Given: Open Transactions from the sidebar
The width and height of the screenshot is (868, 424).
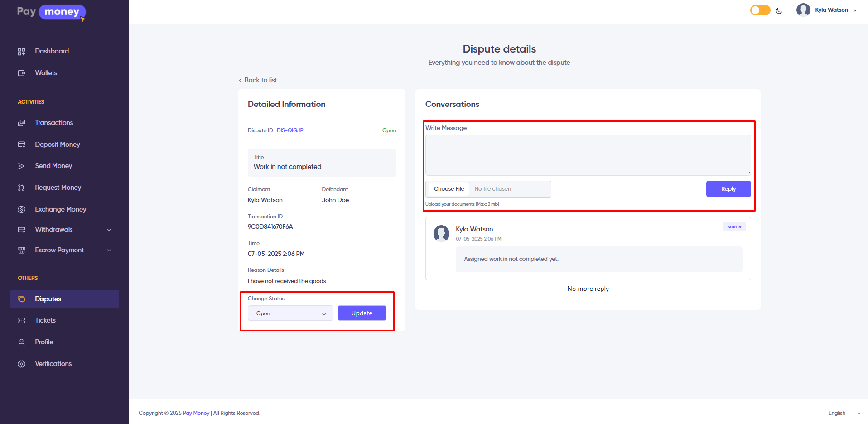Looking at the screenshot, I should click(x=54, y=123).
